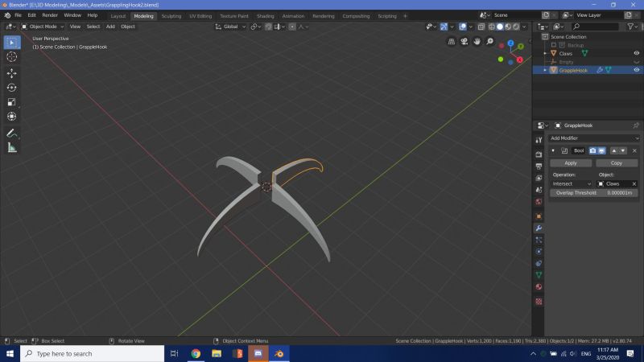
Task: Select the Select Box tool
Action: (12, 43)
